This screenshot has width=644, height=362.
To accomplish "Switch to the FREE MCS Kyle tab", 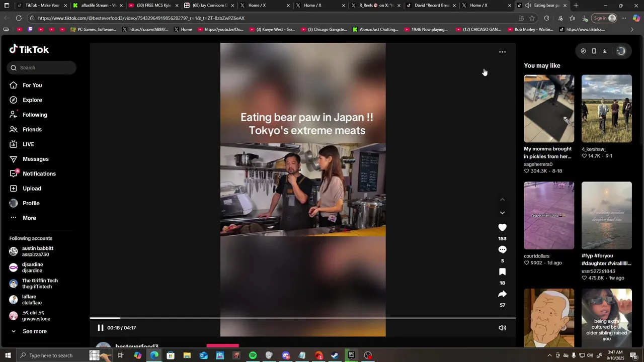I will tap(153, 6).
